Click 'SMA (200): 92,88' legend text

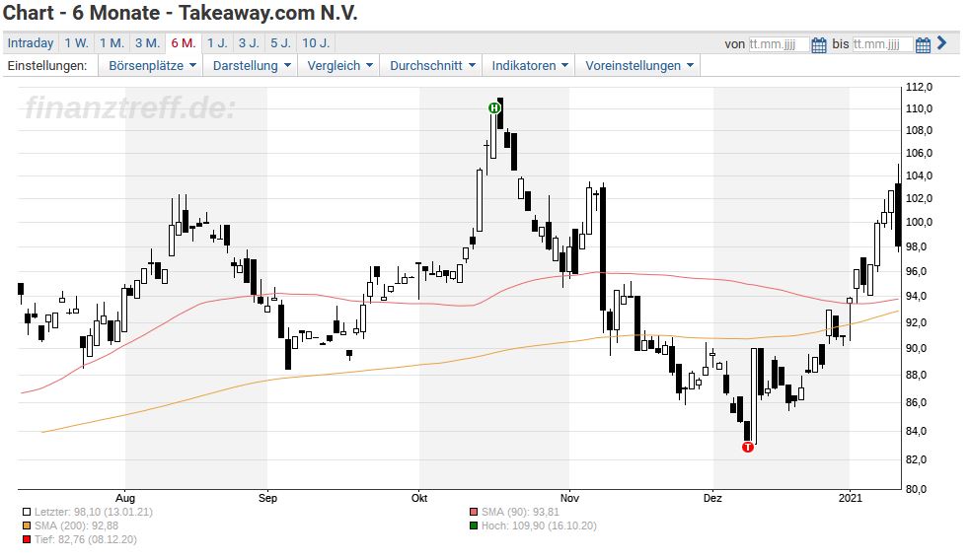76,525
